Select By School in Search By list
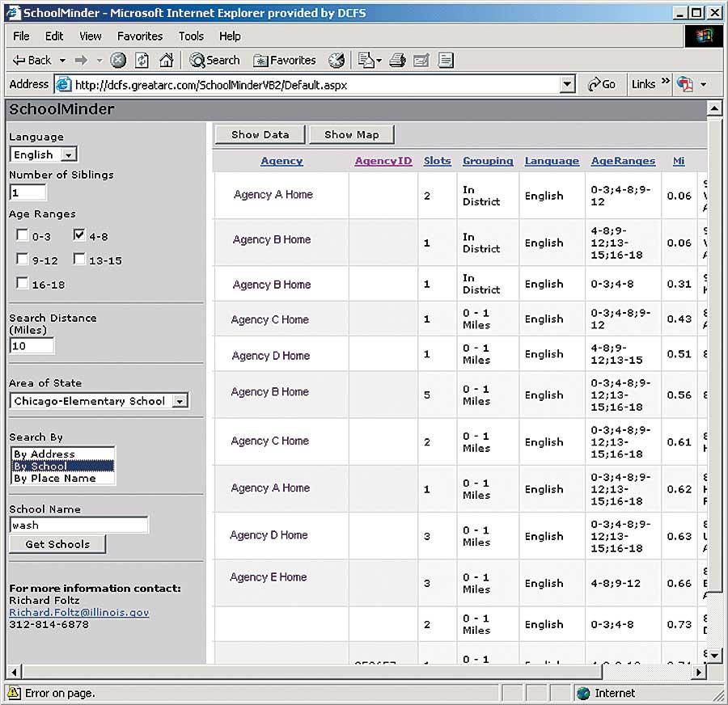 click(62, 466)
